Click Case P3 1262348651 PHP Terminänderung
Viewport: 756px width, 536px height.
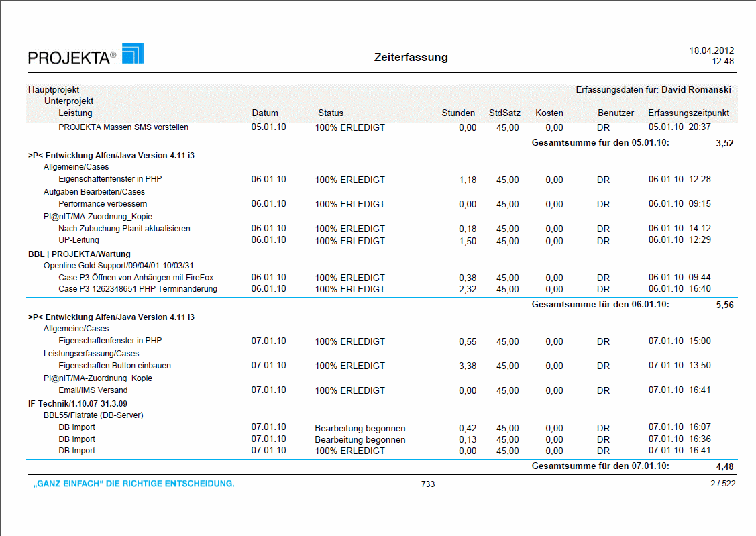138,289
